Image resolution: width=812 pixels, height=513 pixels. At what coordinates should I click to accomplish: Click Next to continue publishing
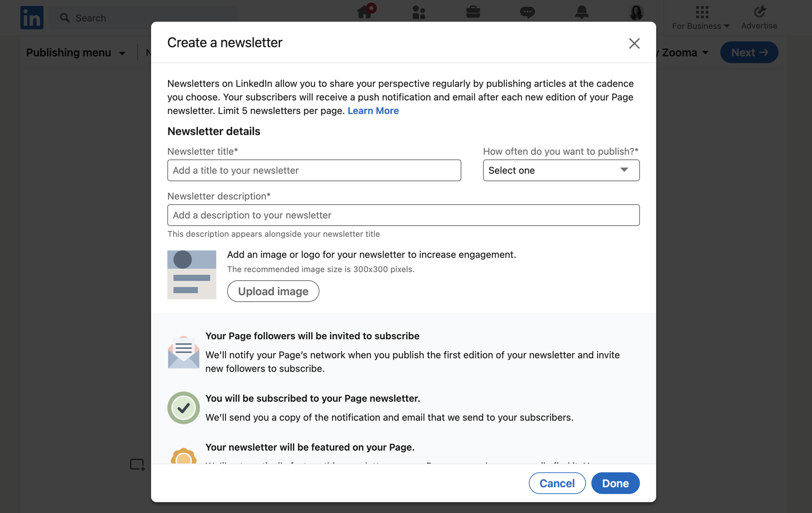click(x=748, y=52)
